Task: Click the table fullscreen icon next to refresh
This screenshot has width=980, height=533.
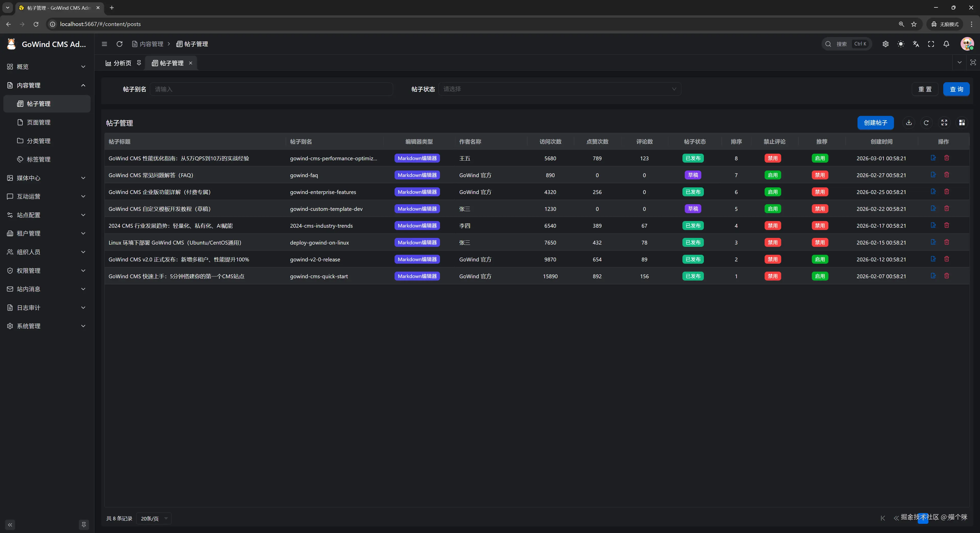Action: 944,123
